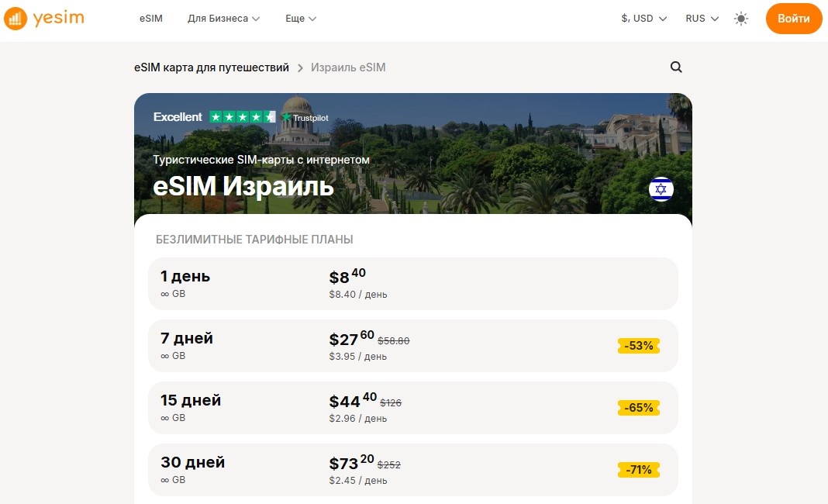
Task: Click the Israel flag icon
Action: (x=661, y=189)
